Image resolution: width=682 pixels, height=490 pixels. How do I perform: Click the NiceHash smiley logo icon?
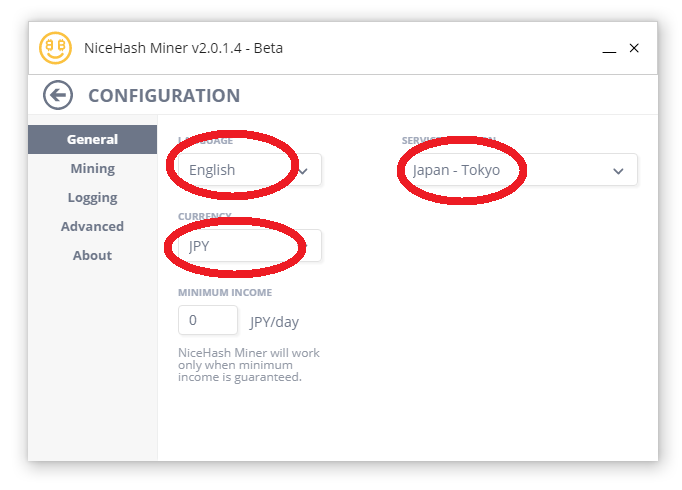(55, 47)
